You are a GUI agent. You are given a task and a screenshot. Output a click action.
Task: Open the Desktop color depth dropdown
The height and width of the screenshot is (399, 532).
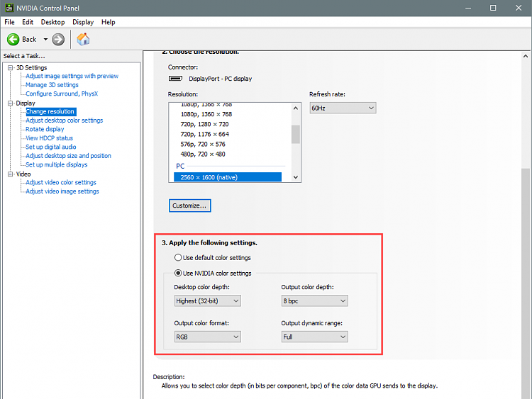click(x=208, y=300)
